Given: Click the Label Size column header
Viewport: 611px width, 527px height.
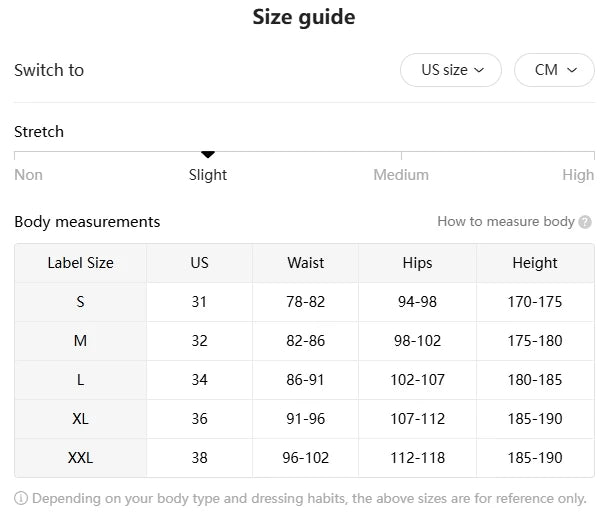Looking at the screenshot, I should (x=80, y=263).
